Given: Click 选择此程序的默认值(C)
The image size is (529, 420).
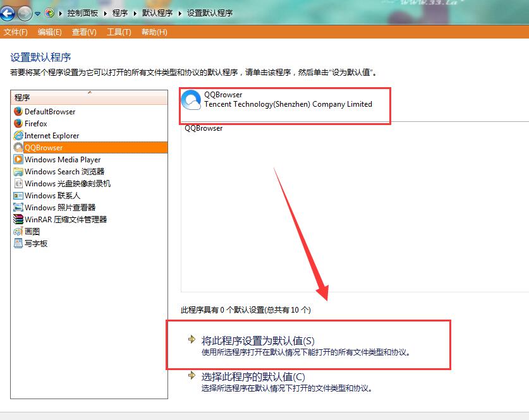Looking at the screenshot, I should (x=253, y=377).
